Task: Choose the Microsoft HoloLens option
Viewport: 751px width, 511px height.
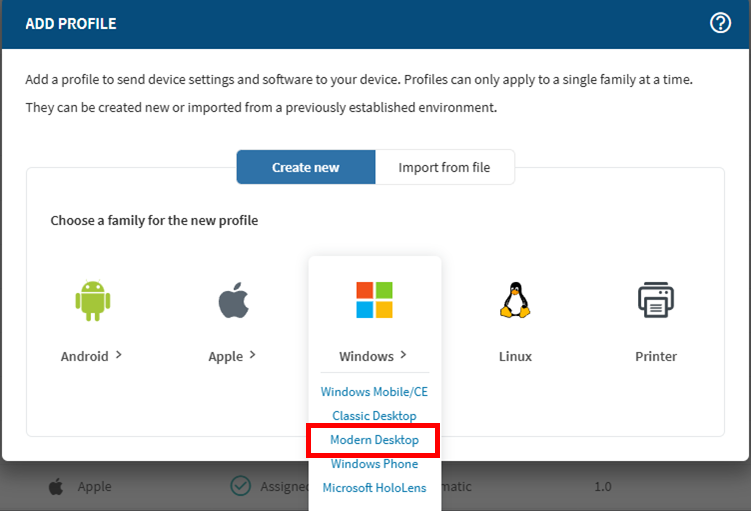Action: (374, 488)
